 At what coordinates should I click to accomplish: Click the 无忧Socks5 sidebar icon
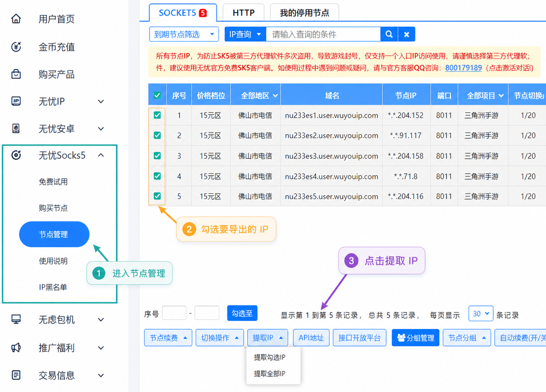[x=16, y=155]
